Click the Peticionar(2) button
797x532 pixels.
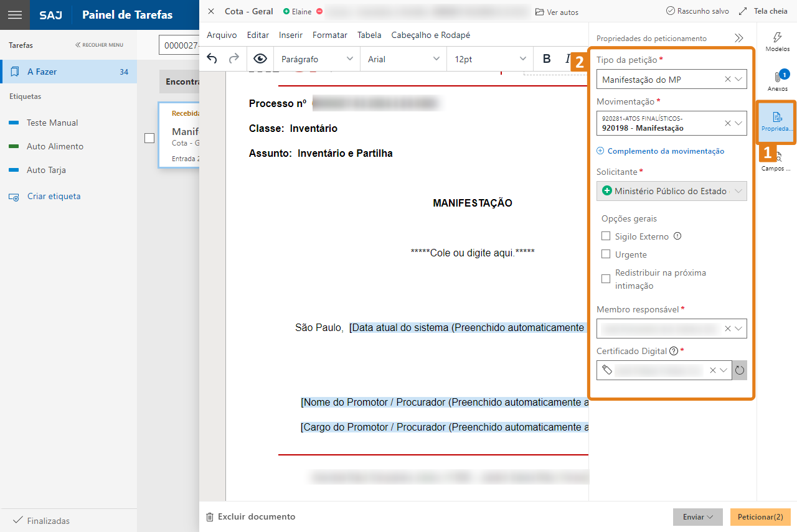tap(760, 516)
